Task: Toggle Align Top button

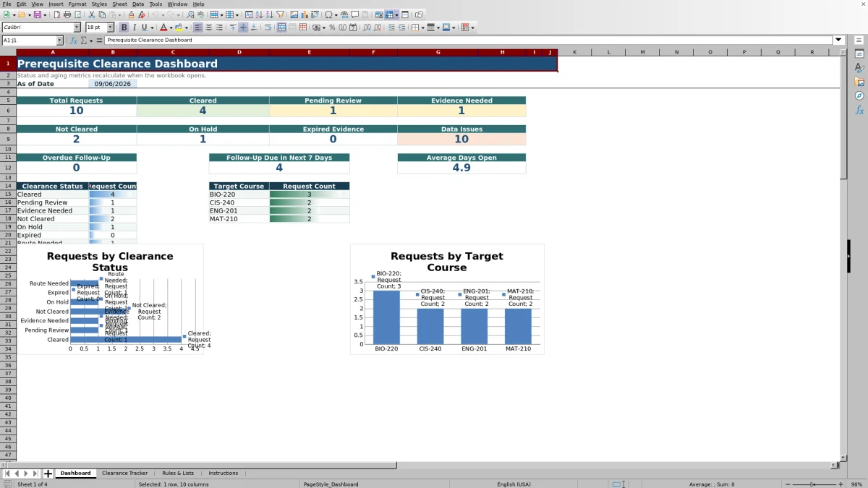Action: [x=232, y=27]
